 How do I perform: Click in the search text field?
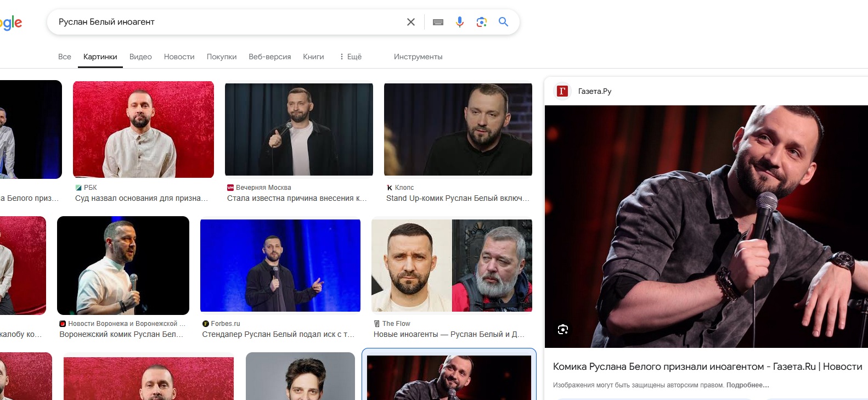click(x=219, y=22)
